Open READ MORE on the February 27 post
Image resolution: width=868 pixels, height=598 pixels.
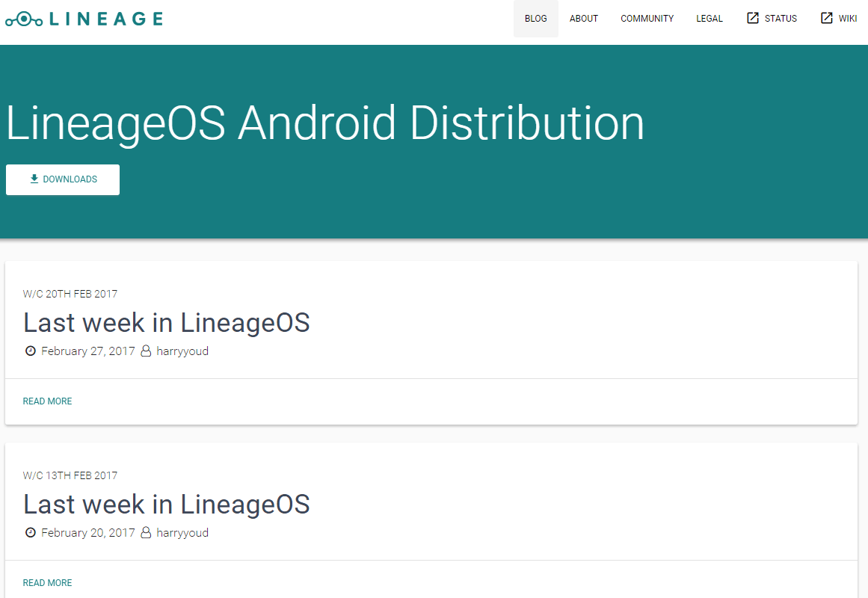[47, 401]
